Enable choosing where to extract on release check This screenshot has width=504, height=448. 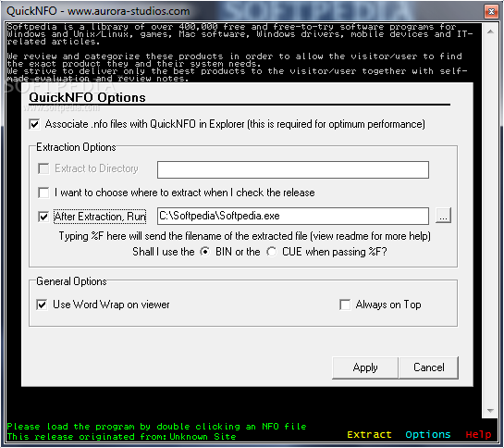coord(43,193)
